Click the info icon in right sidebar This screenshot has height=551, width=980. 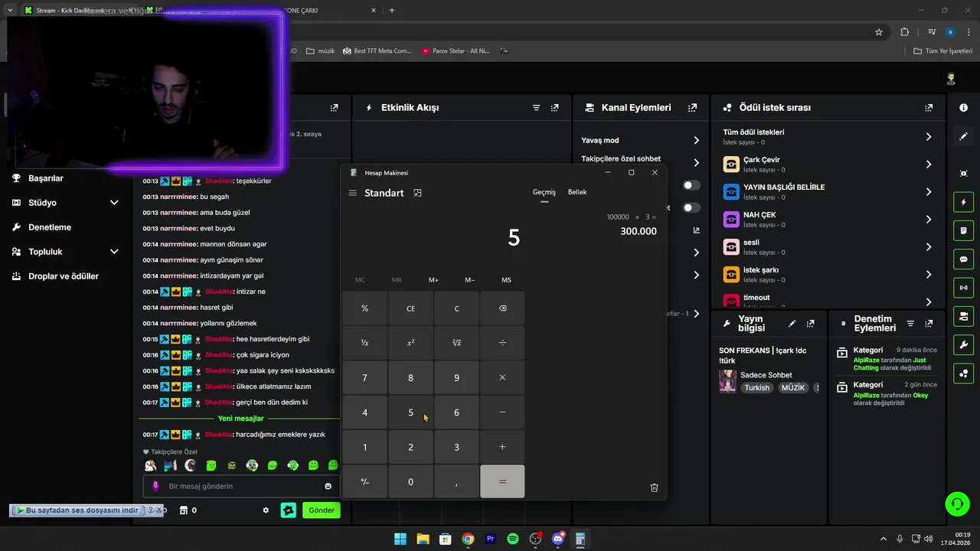(963, 108)
